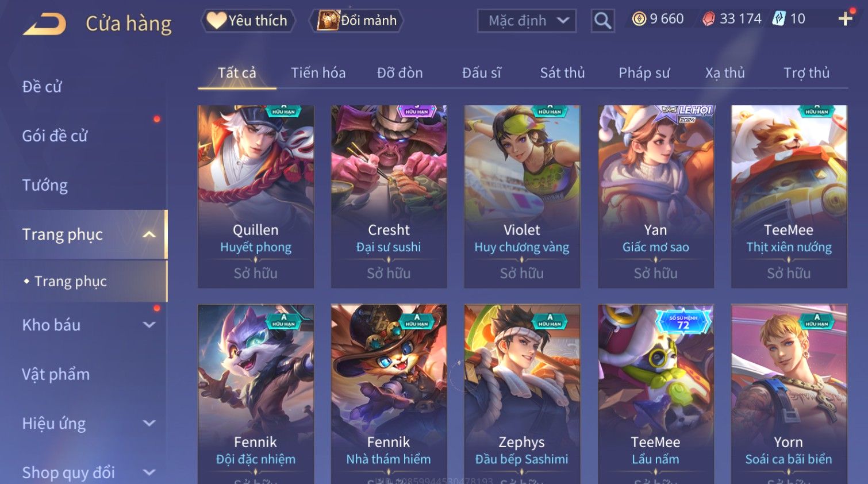Open TeeMee Lẩu nấm skin card
Image resolution: width=868 pixels, height=484 pixels.
coord(656,394)
